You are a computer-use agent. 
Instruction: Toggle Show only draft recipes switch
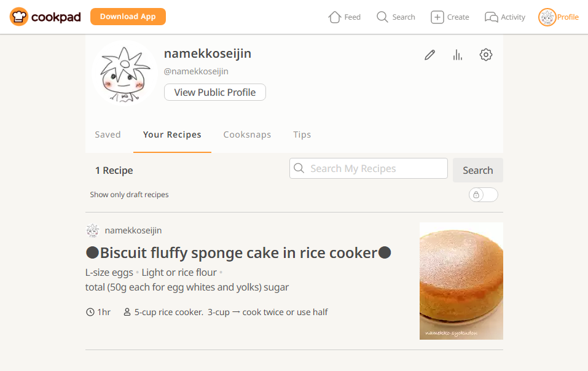(x=484, y=195)
